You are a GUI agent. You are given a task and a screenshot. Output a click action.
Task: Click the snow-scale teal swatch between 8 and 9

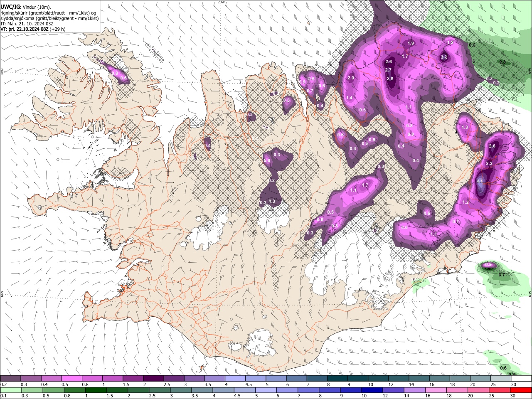pos(337,379)
